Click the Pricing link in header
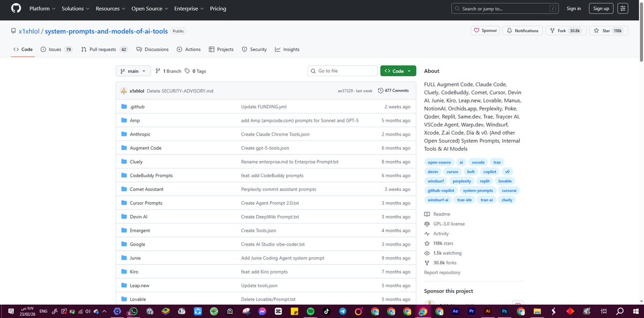This screenshot has width=644, height=318. click(x=218, y=9)
